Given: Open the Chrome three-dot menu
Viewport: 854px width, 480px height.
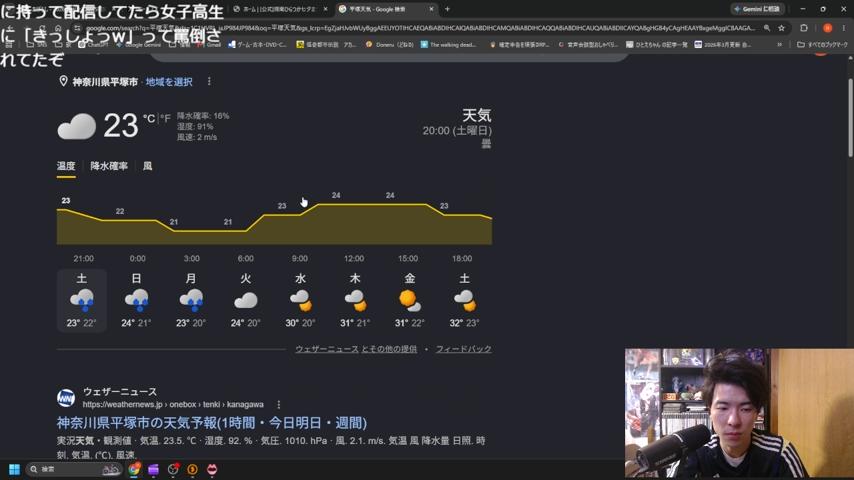Looking at the screenshot, I should click(x=844, y=28).
